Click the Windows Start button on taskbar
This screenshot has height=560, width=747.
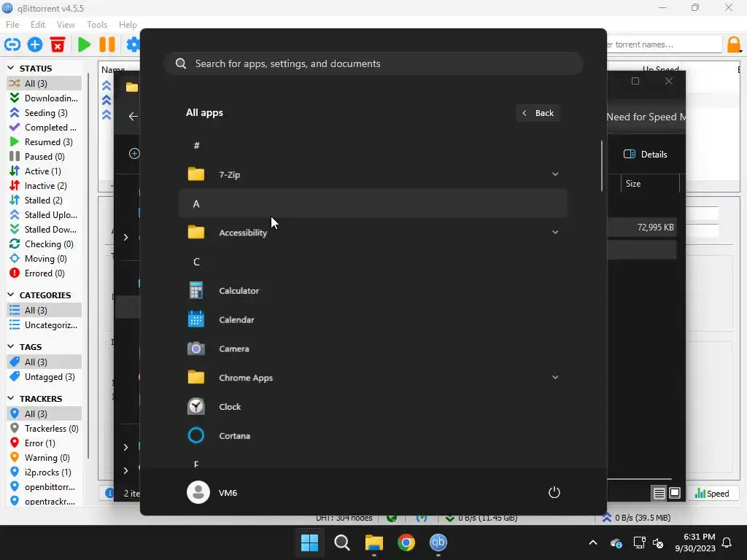point(309,542)
